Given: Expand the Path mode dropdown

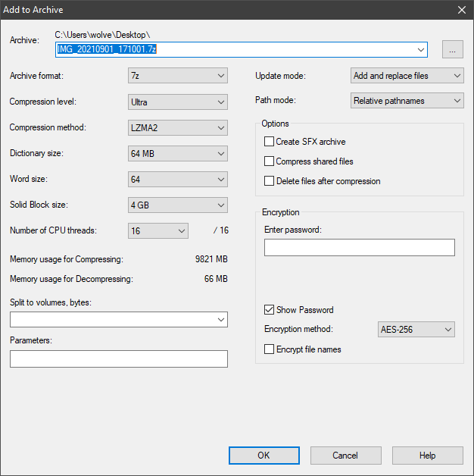Looking at the screenshot, I should pyautogui.click(x=407, y=101).
